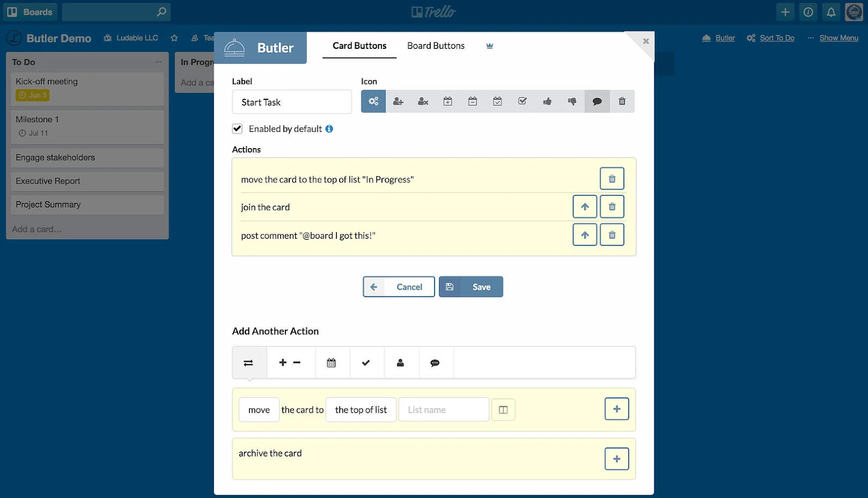Image resolution: width=868 pixels, height=498 pixels.
Task: Open the add/remove actions category
Action: [291, 362]
